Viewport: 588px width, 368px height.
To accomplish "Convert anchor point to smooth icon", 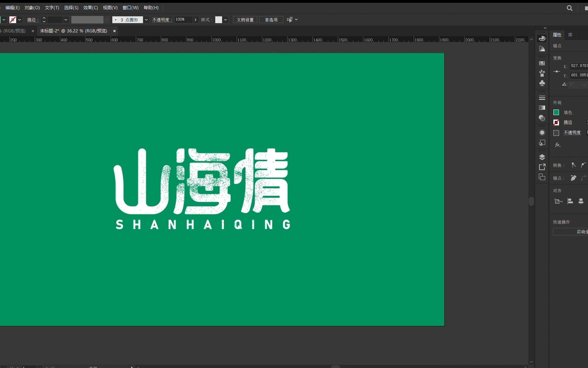I will pos(584,165).
